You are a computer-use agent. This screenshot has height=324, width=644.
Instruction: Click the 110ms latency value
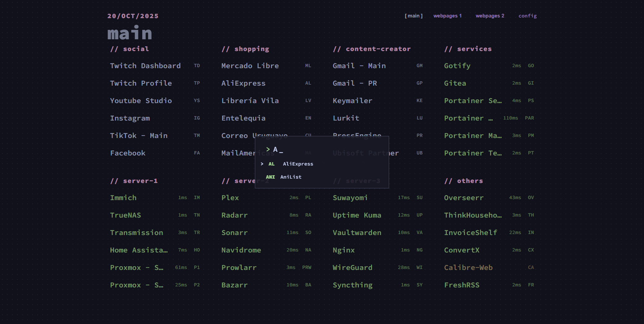(511, 118)
